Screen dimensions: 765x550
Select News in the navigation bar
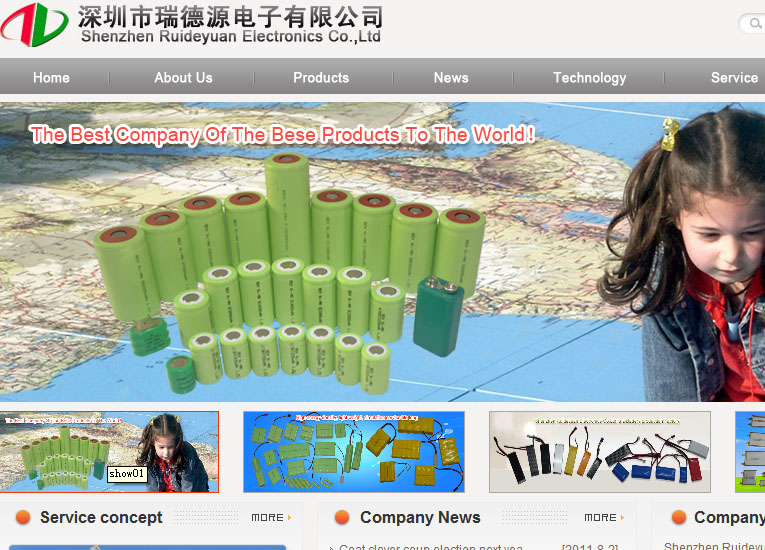tap(451, 77)
